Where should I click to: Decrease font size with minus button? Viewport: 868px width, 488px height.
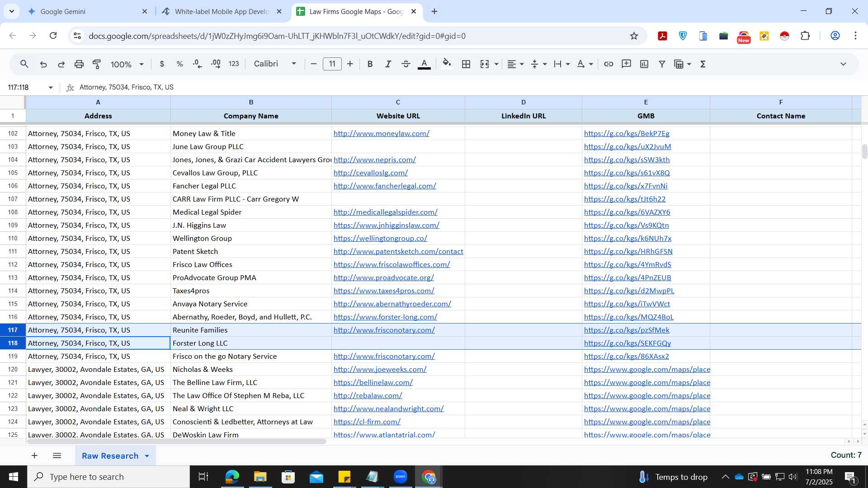click(314, 64)
